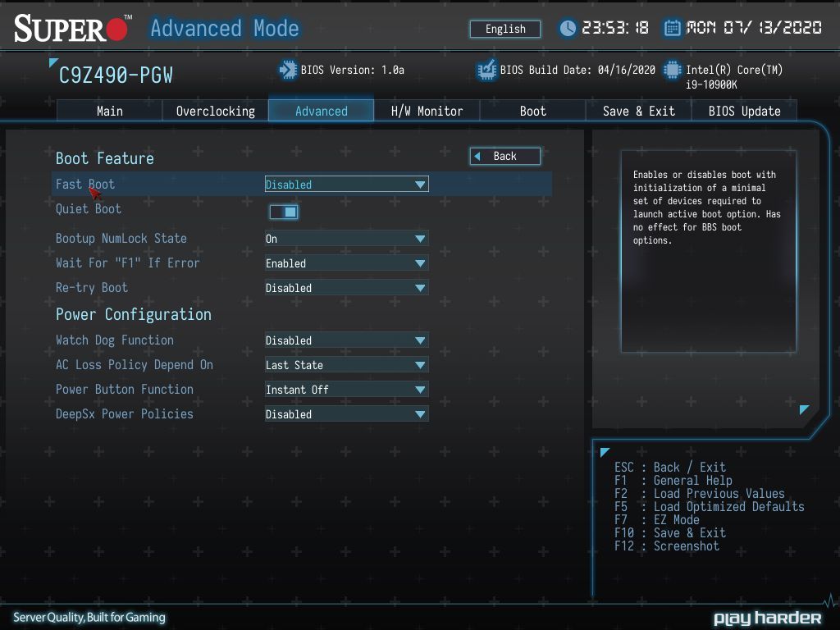Viewport: 840px width, 630px height.
Task: Click the Boot Feature heading
Action: (104, 158)
